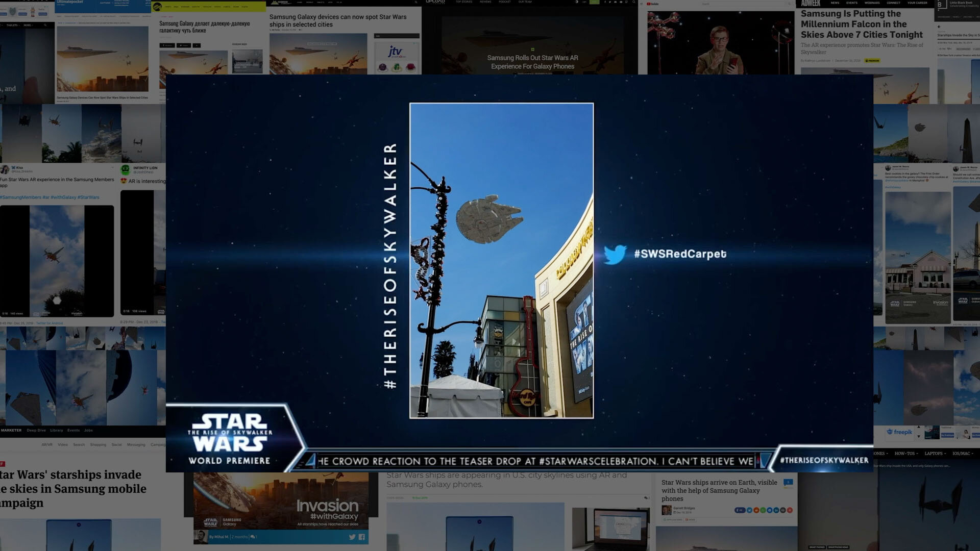Screen dimensions: 980x551
Task: Click Garrett Bridges author avatar
Action: [x=666, y=510]
